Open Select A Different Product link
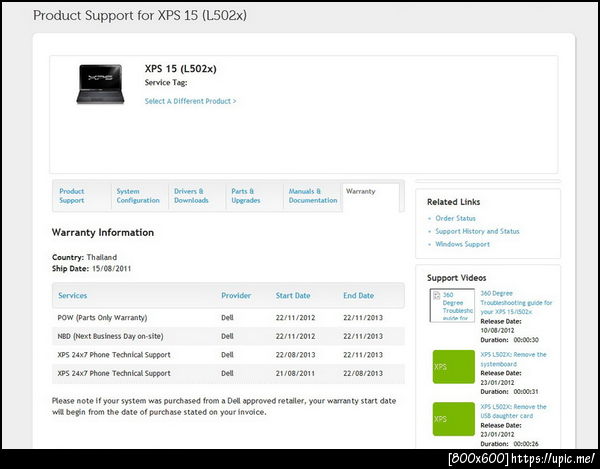600x469 pixels. 190,101
